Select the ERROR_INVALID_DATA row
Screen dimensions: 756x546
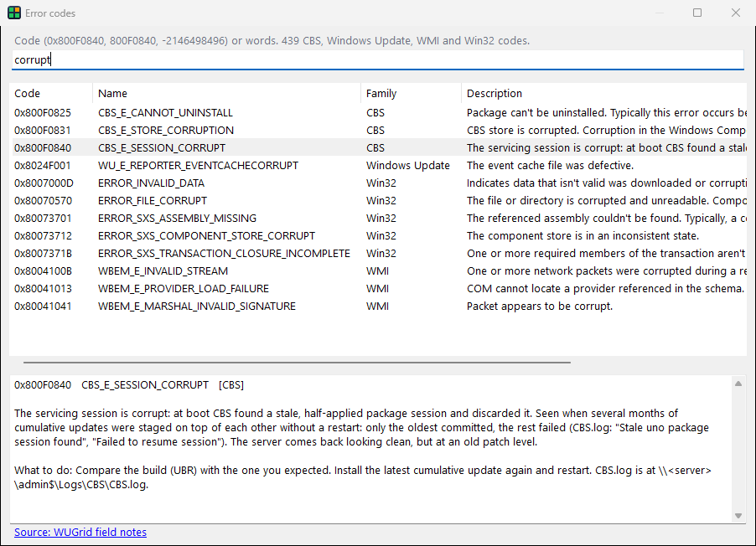coord(378,183)
